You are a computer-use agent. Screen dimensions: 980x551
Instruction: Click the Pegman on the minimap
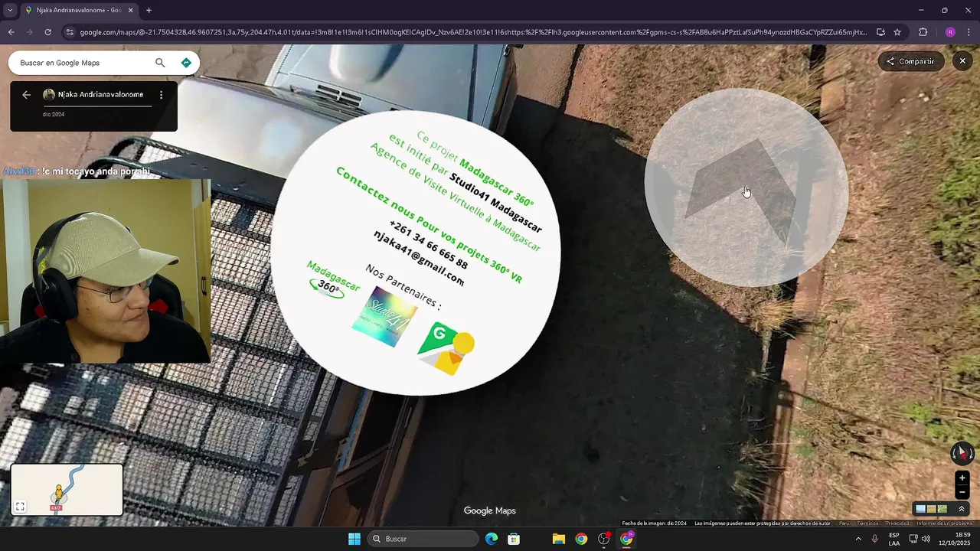(58, 491)
